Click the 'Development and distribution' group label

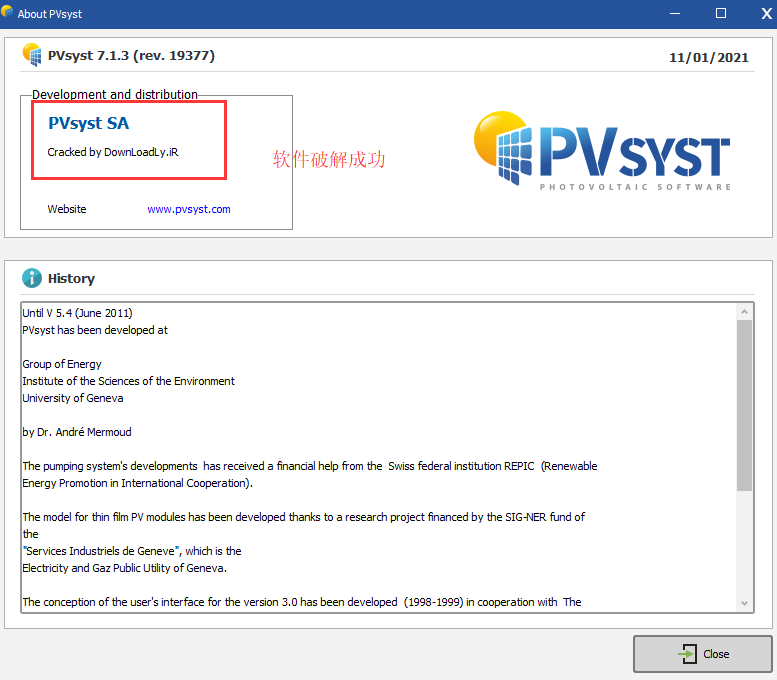pyautogui.click(x=114, y=94)
